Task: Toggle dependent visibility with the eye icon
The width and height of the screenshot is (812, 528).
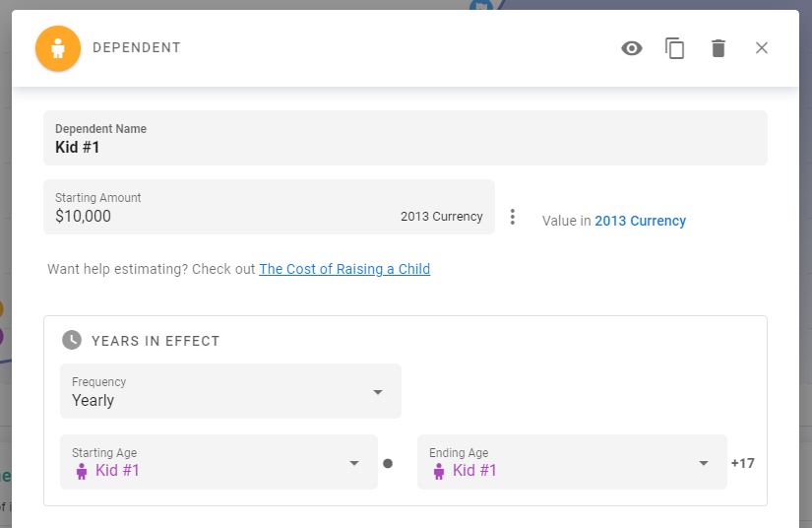Action: (632, 48)
